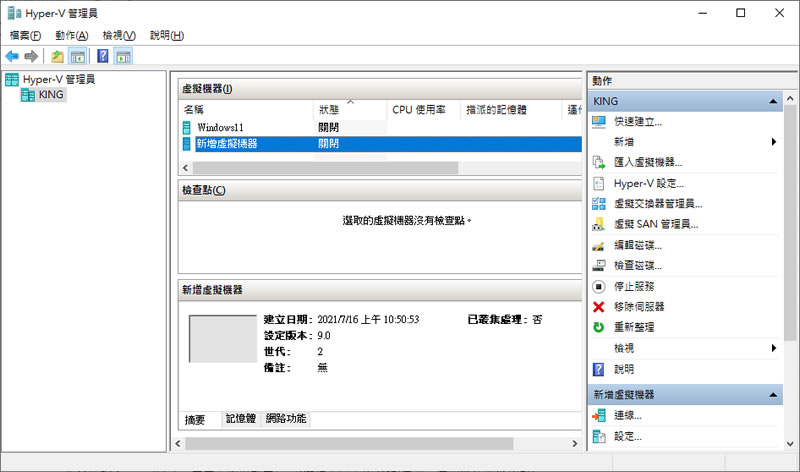This screenshot has width=800, height=472.
Task: Select the Windows11 virtual machine row
Action: [381, 128]
